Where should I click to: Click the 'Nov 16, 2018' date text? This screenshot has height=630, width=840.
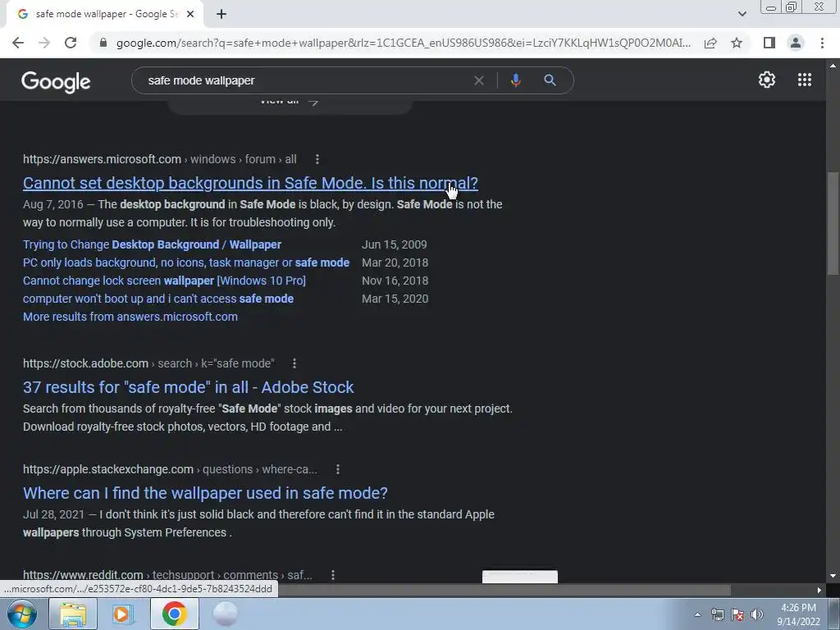(395, 281)
